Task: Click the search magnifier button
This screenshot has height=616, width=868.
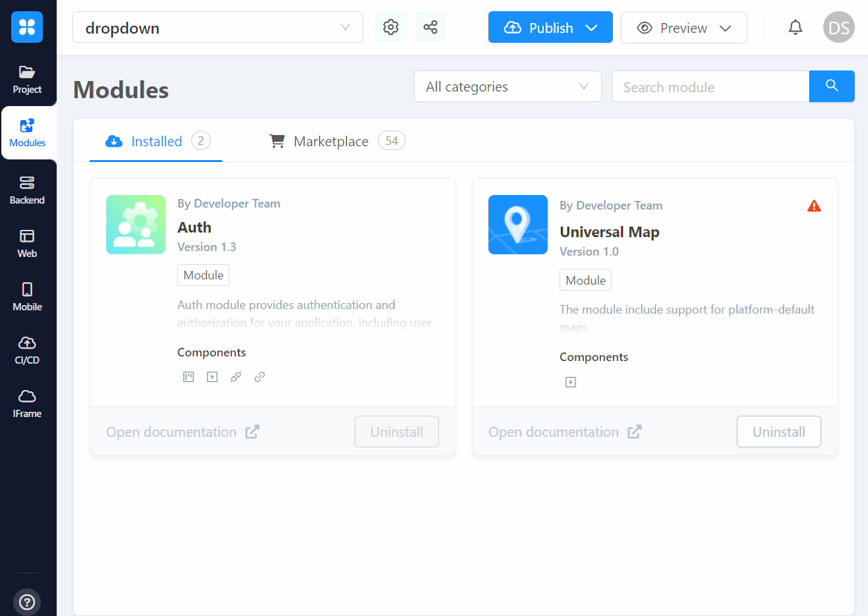Action: click(x=832, y=86)
